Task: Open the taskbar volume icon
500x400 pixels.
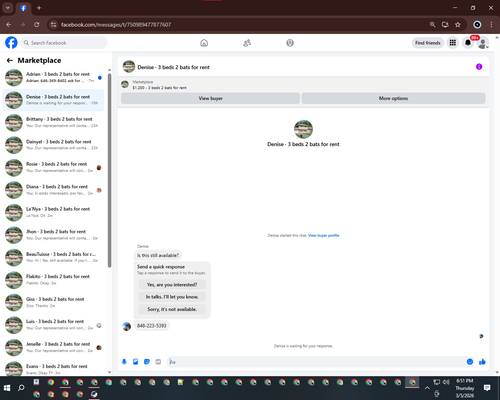Action: click(446, 382)
